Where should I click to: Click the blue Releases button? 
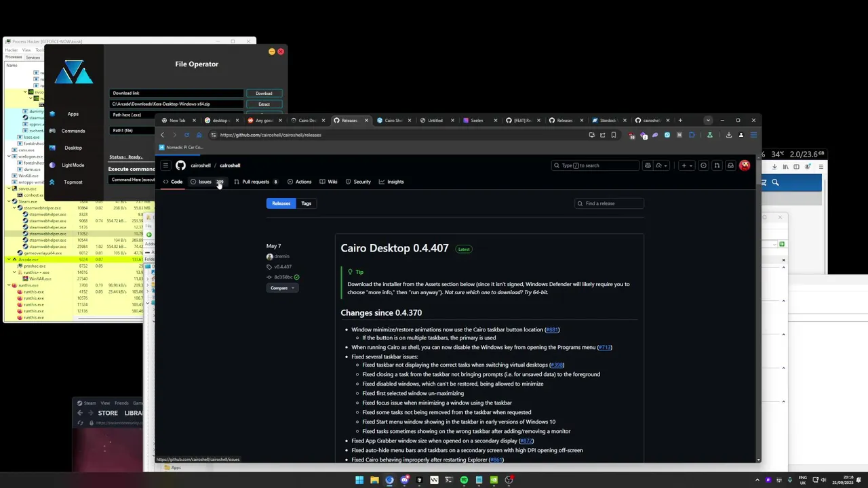coord(281,203)
